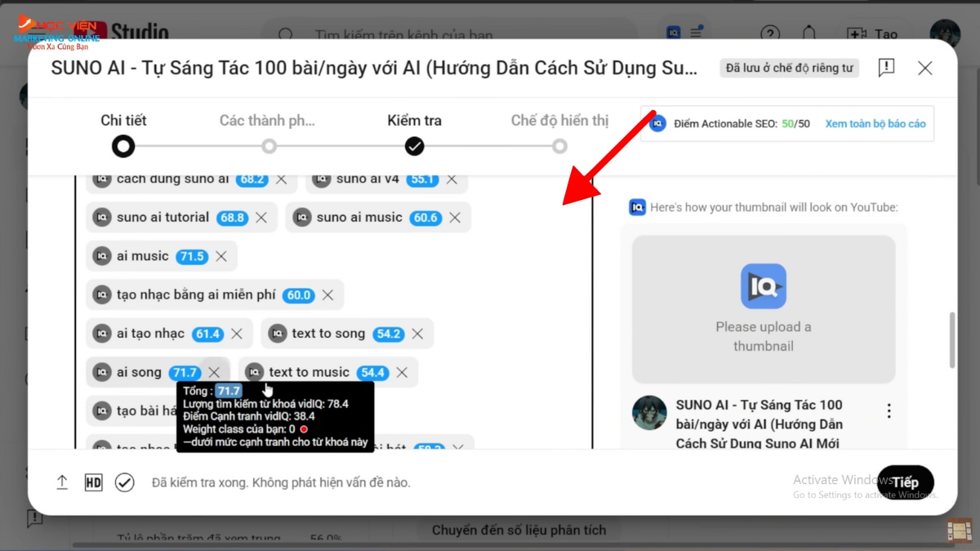This screenshot has height=551, width=980.
Task: Click the channel avatar in the top right corner
Action: (944, 34)
